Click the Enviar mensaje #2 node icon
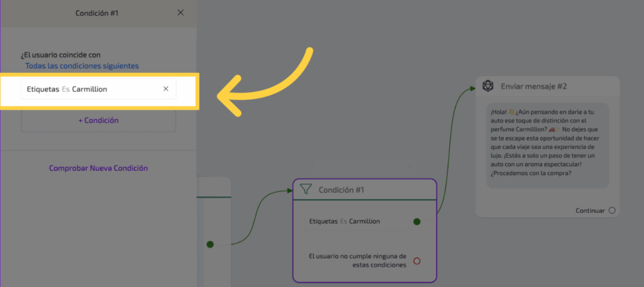The image size is (644, 287). (487, 86)
